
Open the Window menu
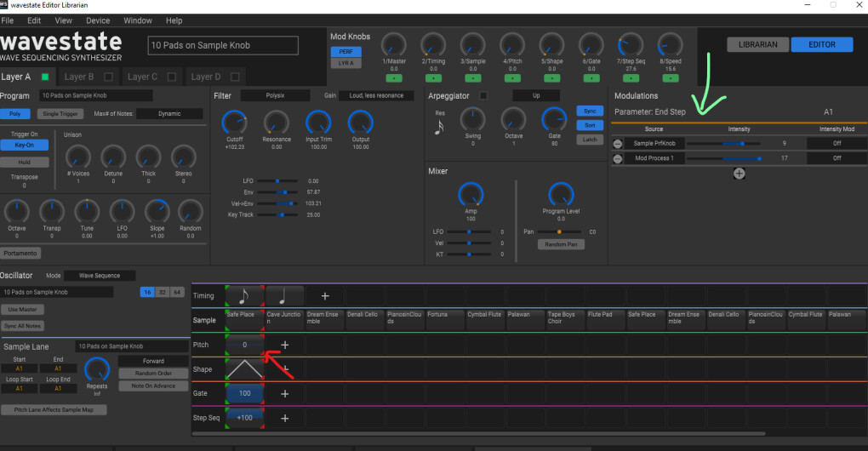pyautogui.click(x=138, y=20)
